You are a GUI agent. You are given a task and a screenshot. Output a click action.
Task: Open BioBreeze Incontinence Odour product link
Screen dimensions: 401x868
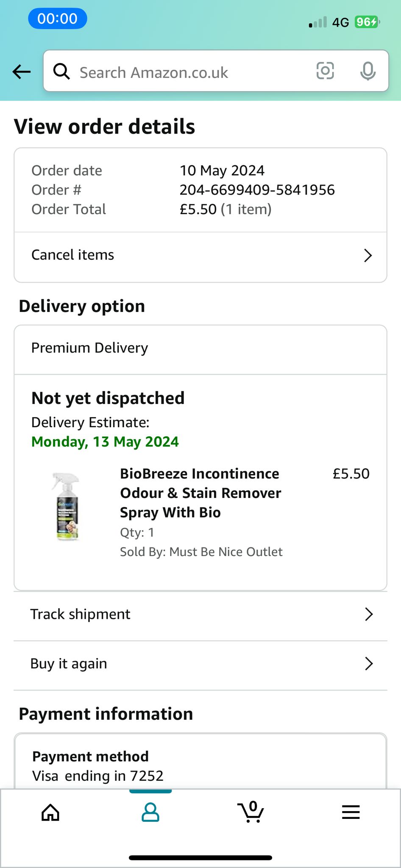point(200,493)
